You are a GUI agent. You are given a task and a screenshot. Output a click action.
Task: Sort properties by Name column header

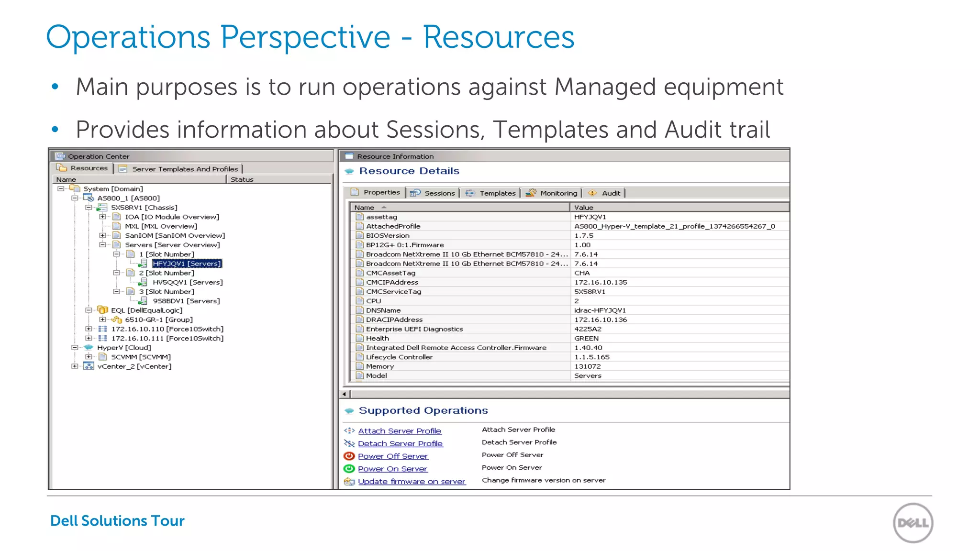coord(459,207)
